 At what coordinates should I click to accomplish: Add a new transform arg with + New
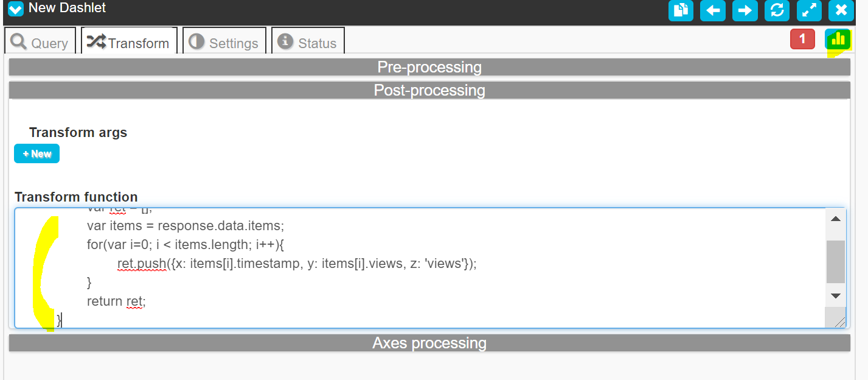click(x=36, y=154)
